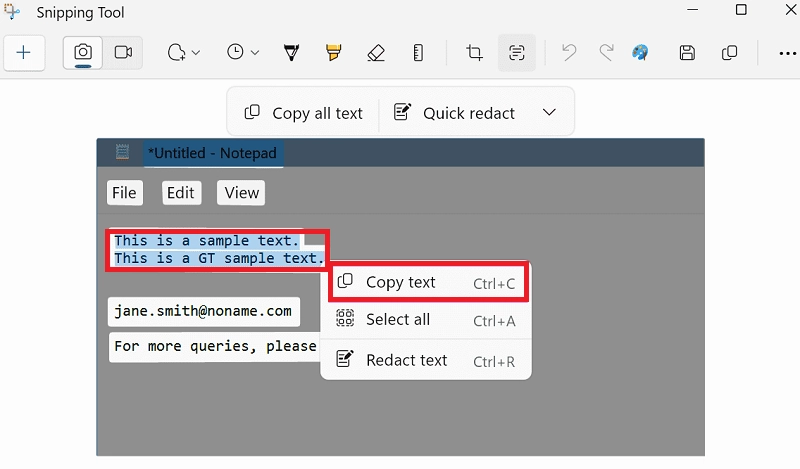Choose Redact text from context menu
The height and width of the screenshot is (469, 800).
point(426,360)
